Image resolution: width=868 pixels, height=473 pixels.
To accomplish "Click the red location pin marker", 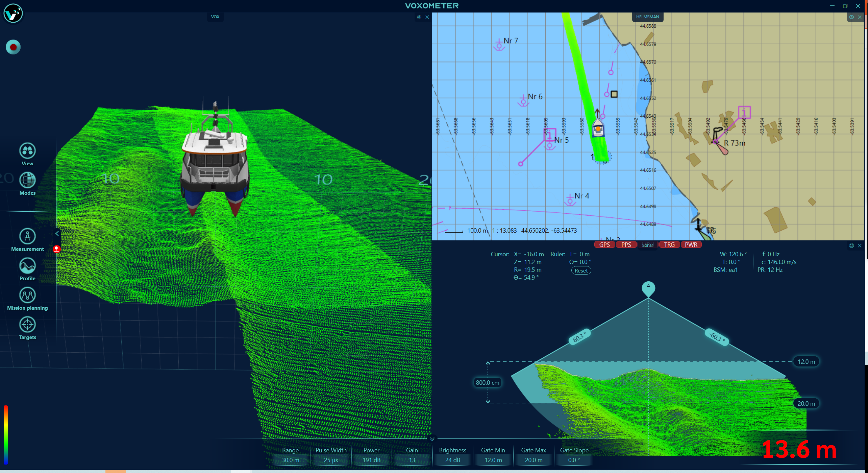I will (56, 249).
